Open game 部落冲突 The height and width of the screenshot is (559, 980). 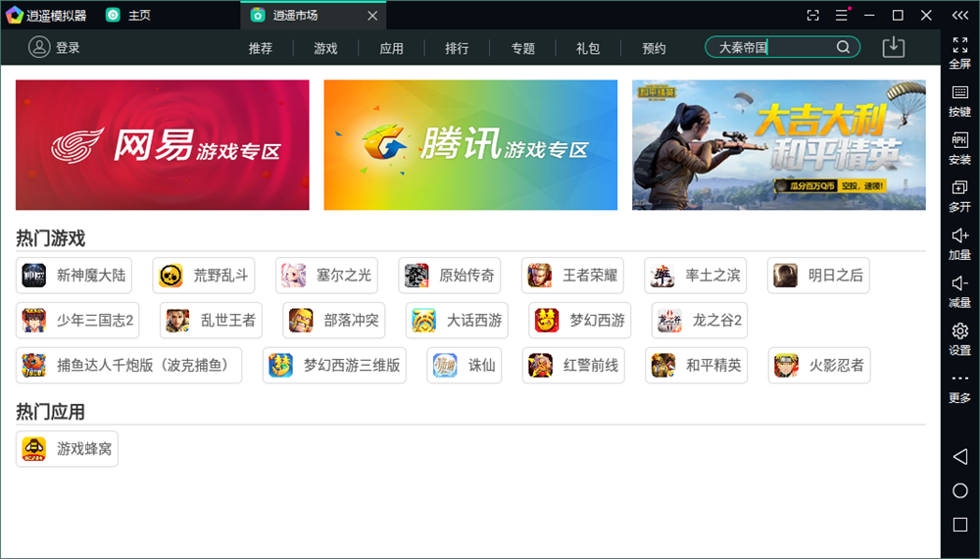[x=334, y=320]
